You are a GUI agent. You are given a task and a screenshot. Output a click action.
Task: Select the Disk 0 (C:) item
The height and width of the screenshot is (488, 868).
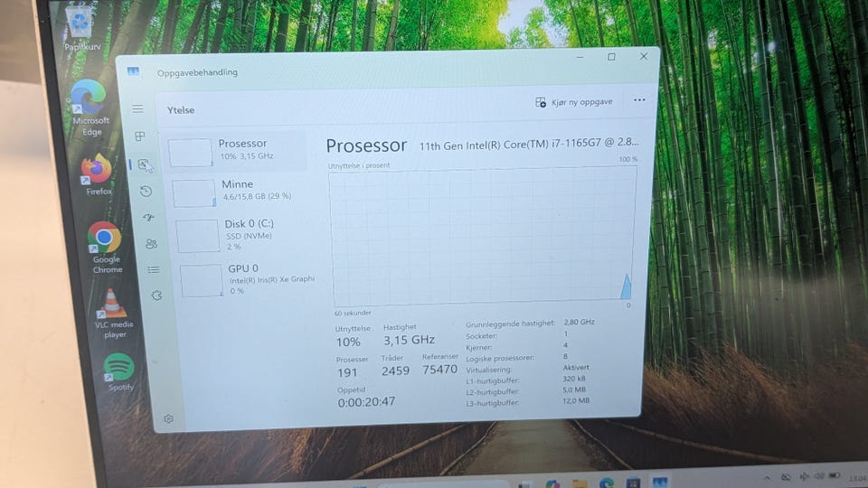(x=245, y=236)
